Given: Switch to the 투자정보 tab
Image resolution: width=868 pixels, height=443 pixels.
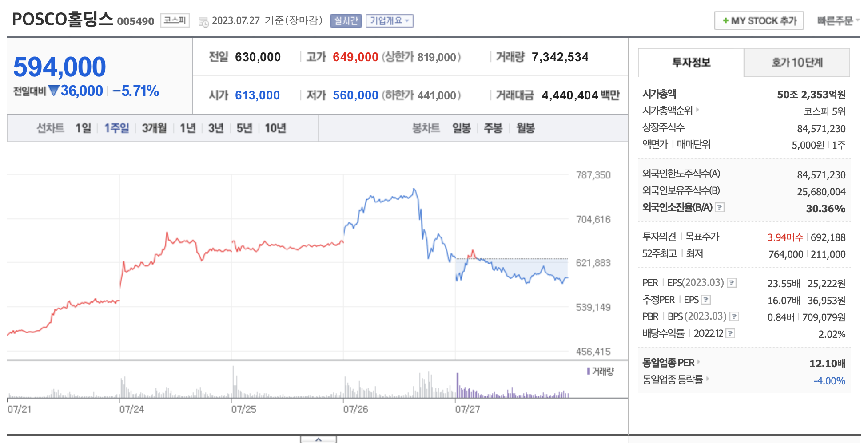Looking at the screenshot, I should 691,63.
